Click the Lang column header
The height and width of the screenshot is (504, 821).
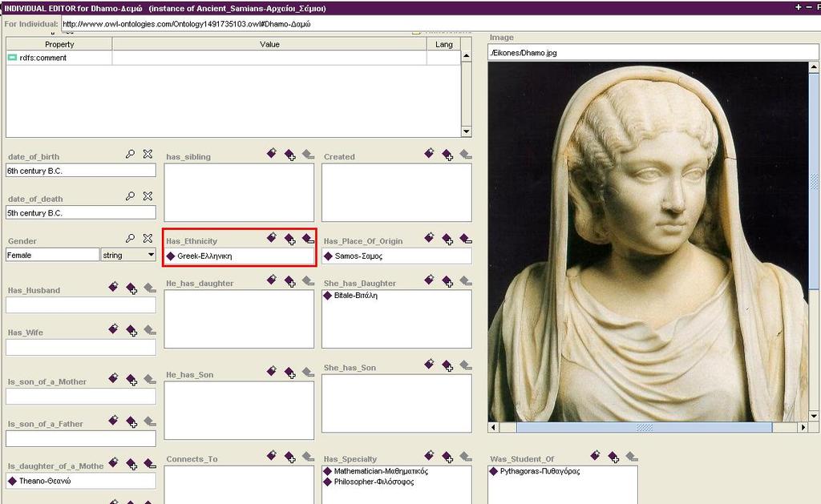(x=444, y=45)
